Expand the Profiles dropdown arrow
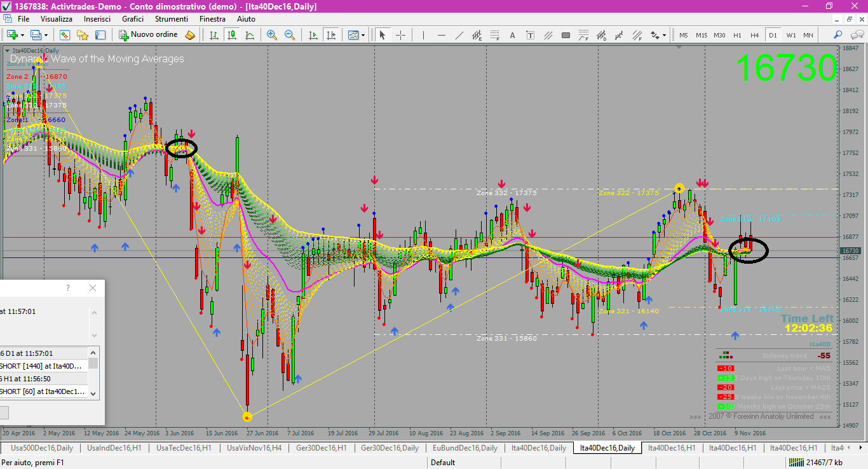Viewport: 868px width, 469px height. coord(46,35)
